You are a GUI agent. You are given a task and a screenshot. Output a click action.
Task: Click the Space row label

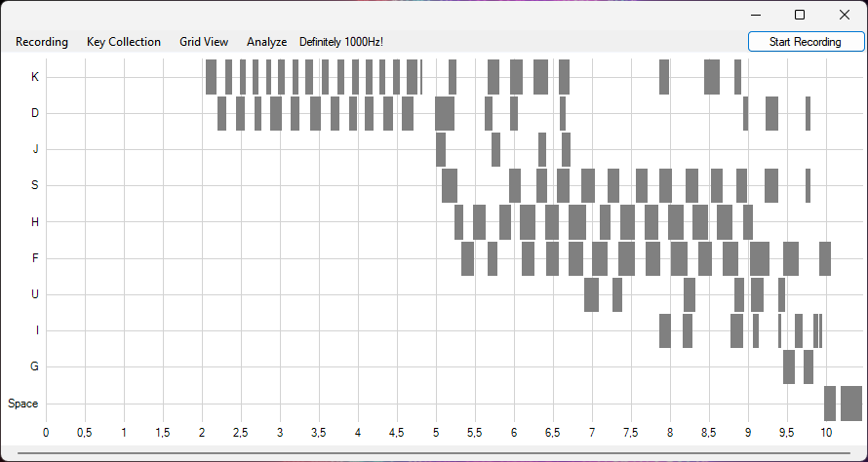(x=22, y=404)
